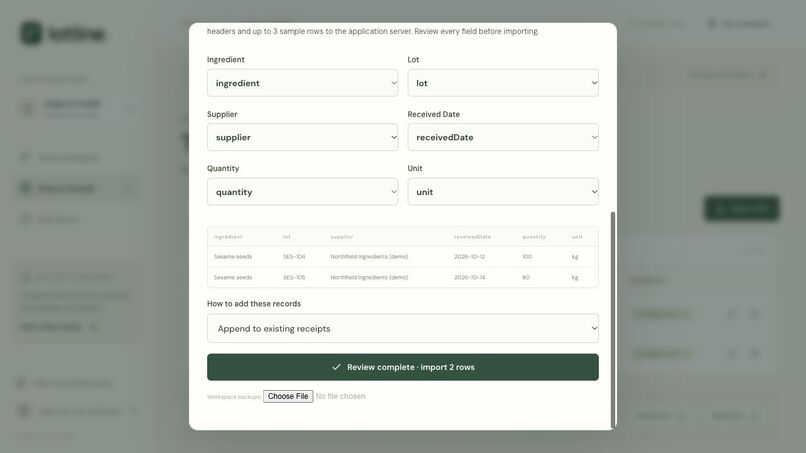Click the import dialog's vertical scrollbar

612,319
